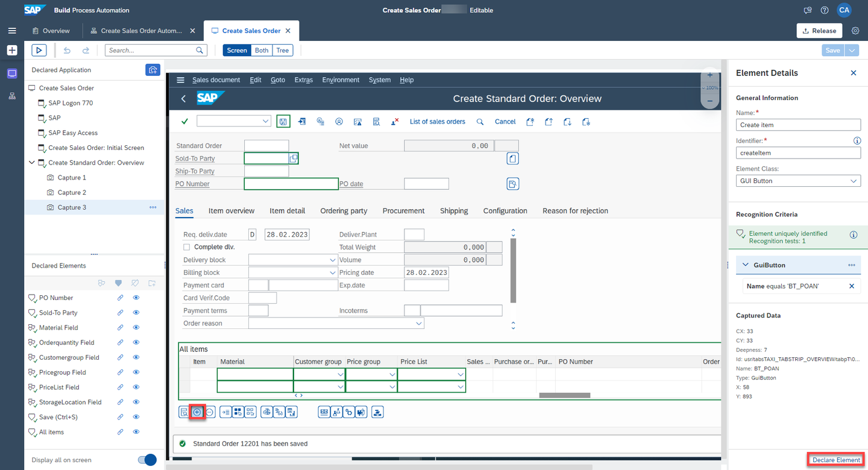Open the hamburger navigation menu
This screenshot has width=868, height=470.
pos(12,31)
